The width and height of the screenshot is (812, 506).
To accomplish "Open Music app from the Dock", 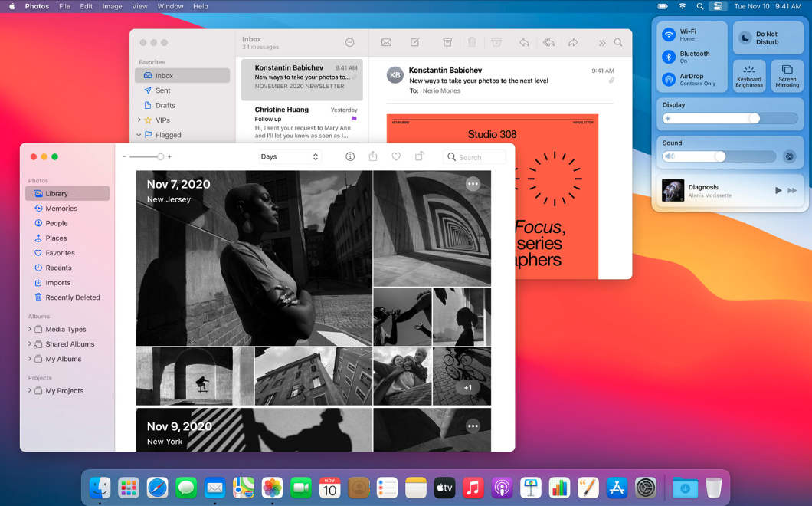I will coord(473,488).
